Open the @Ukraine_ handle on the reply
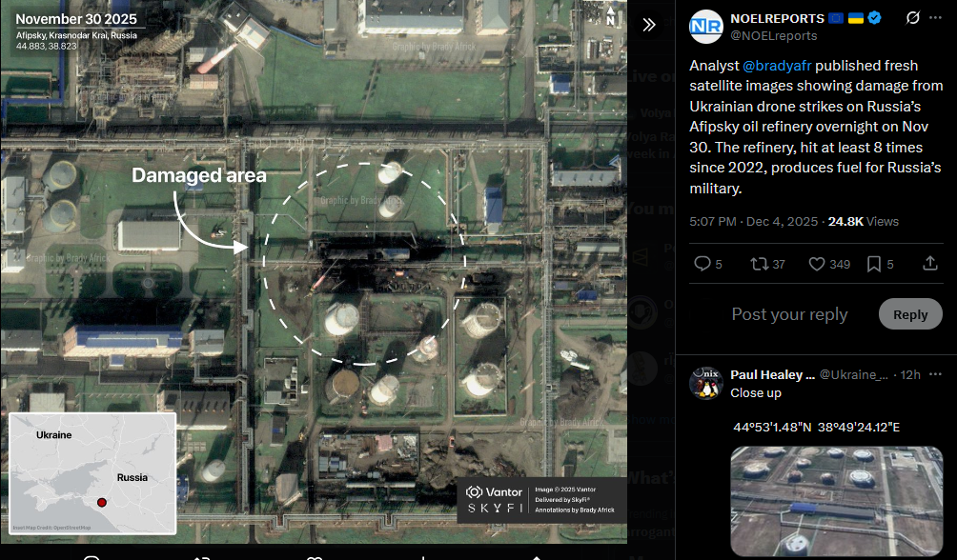This screenshot has width=957, height=560. [x=853, y=374]
